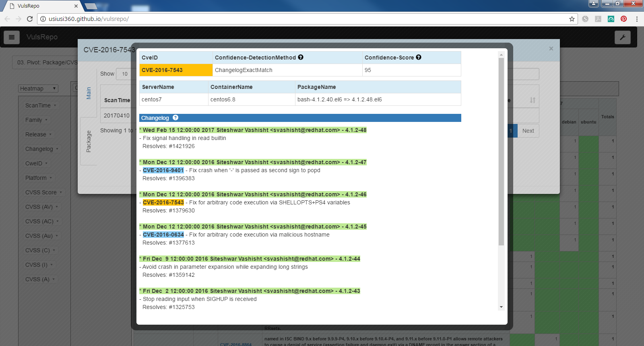Click the browser forward arrow
This screenshot has width=644, height=346.
click(x=19, y=19)
